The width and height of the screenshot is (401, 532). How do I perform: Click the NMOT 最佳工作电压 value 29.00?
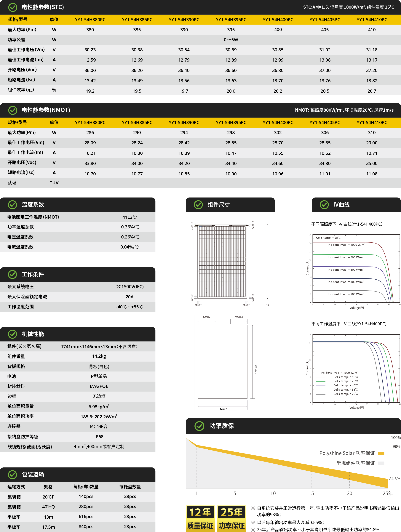372,143
